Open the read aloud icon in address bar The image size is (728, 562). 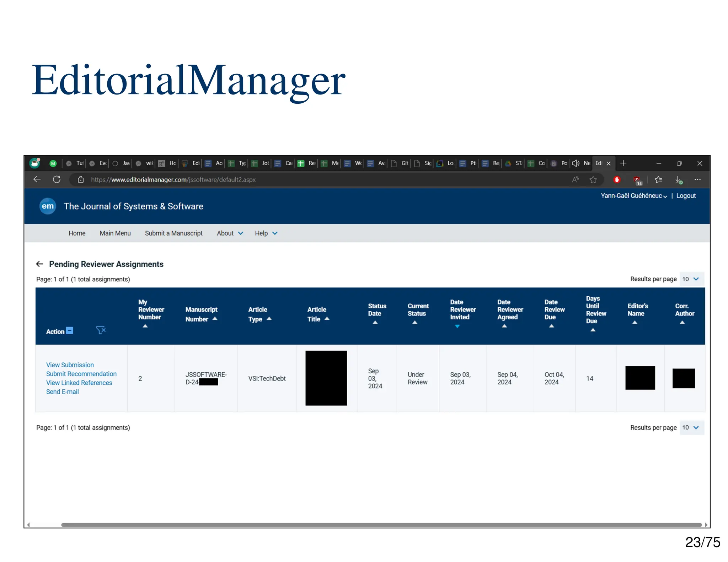coord(575,179)
